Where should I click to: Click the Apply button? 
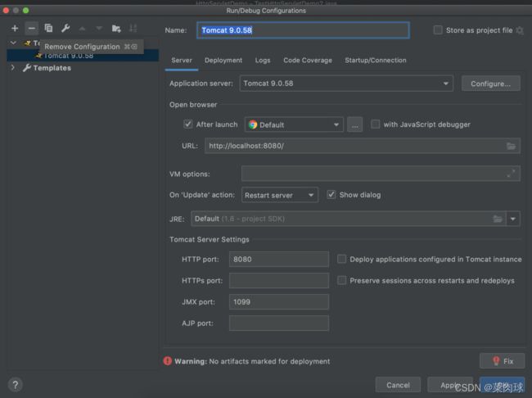click(x=450, y=385)
